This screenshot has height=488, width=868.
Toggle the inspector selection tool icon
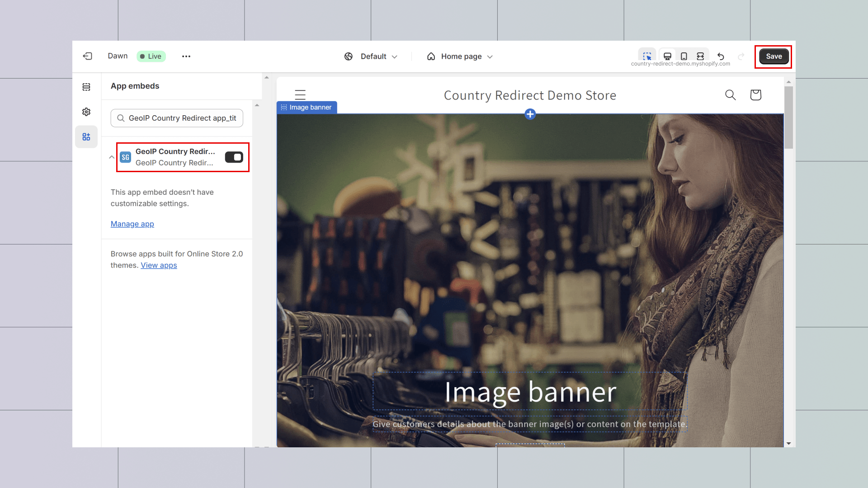[647, 56]
